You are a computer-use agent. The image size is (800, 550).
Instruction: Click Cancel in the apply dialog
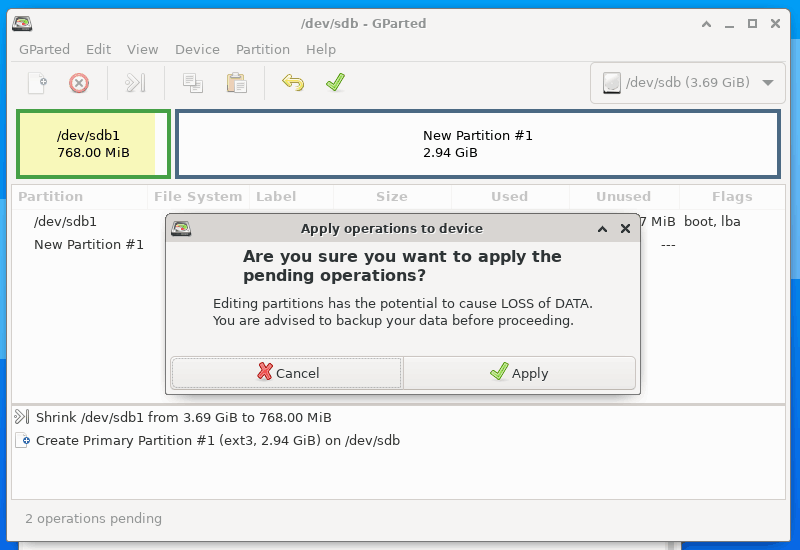click(x=287, y=373)
